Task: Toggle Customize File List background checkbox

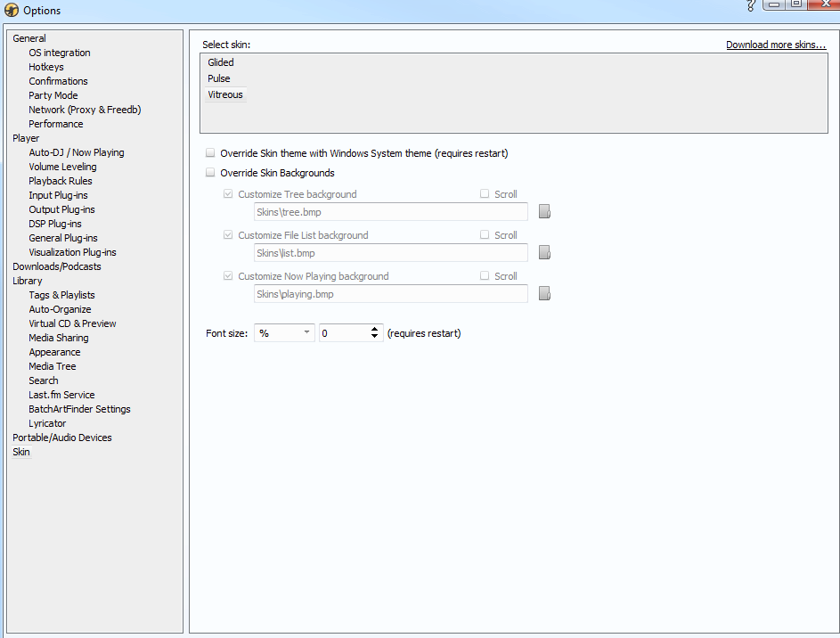Action: [229, 235]
